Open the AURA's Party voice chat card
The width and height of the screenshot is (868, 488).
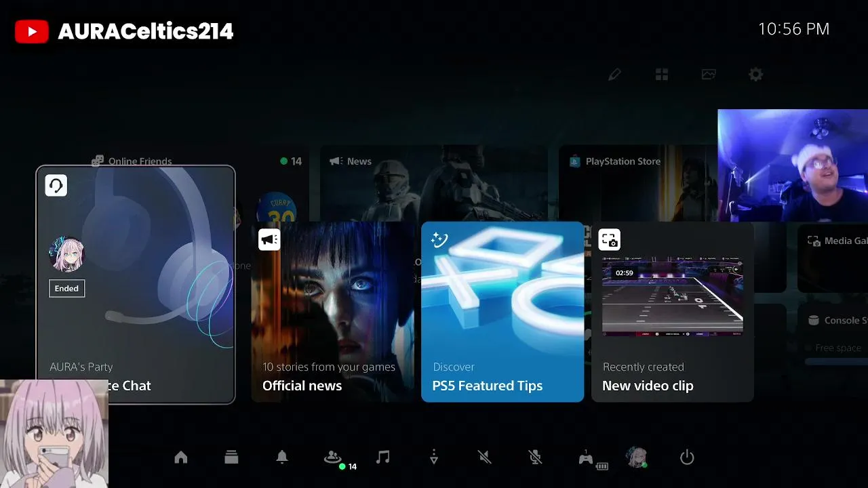pyautogui.click(x=136, y=285)
